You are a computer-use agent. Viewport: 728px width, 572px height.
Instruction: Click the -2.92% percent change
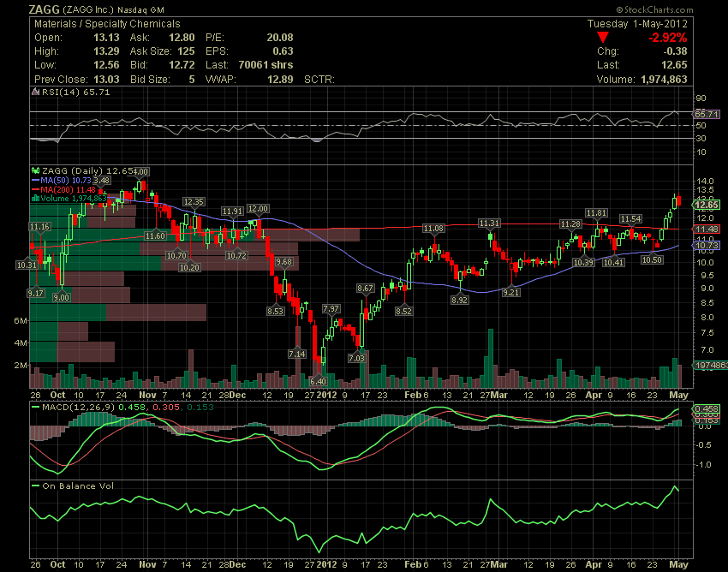point(667,38)
